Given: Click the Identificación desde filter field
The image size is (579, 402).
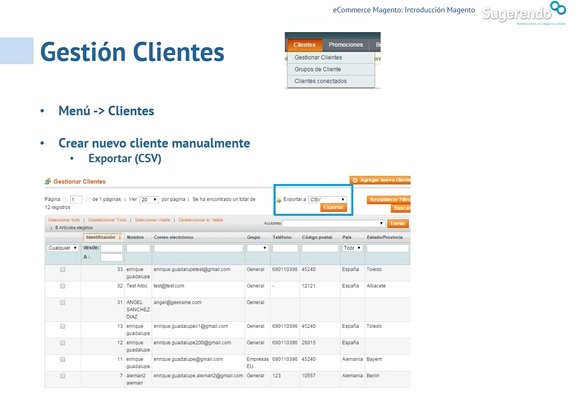Looking at the screenshot, I should (111, 248).
